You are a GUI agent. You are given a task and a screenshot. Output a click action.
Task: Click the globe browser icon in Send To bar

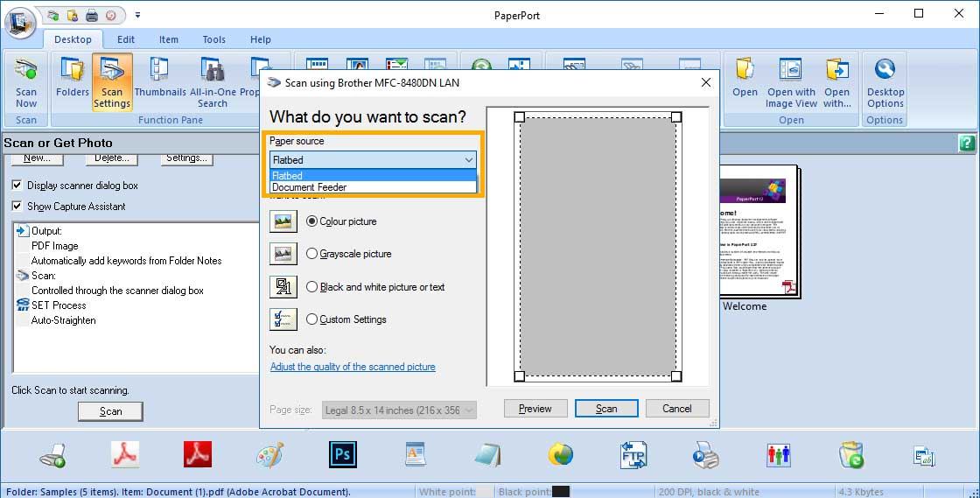(561, 454)
